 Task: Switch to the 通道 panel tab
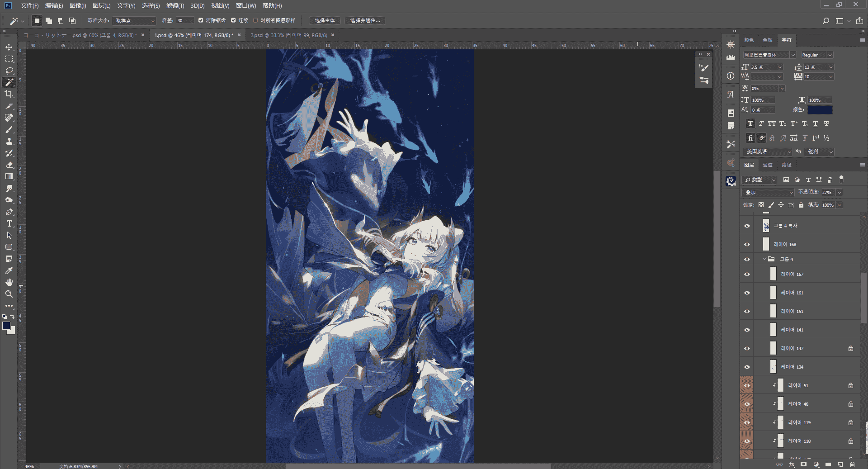768,165
